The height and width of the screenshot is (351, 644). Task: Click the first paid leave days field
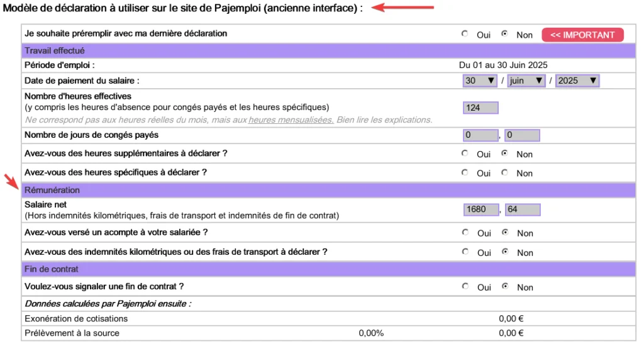click(x=480, y=135)
